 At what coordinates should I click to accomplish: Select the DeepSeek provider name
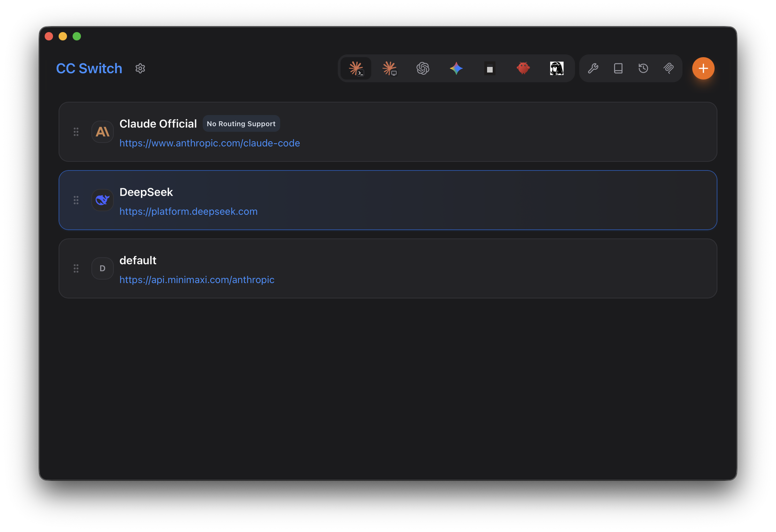pyautogui.click(x=146, y=192)
